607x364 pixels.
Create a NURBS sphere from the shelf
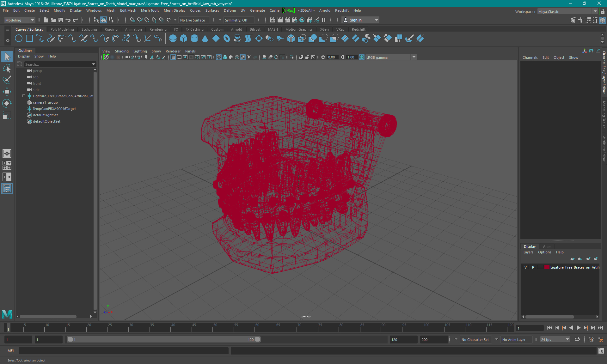pos(173,39)
